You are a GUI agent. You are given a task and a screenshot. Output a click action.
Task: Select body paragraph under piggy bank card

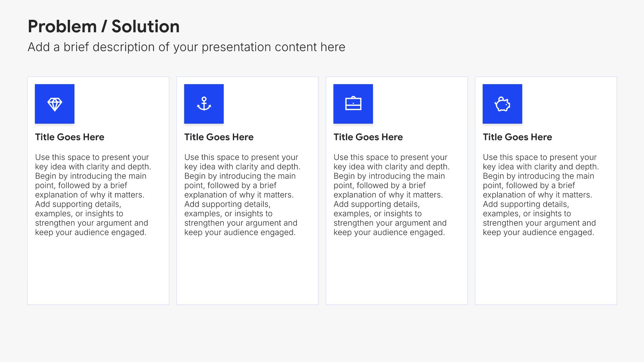pyautogui.click(x=541, y=195)
